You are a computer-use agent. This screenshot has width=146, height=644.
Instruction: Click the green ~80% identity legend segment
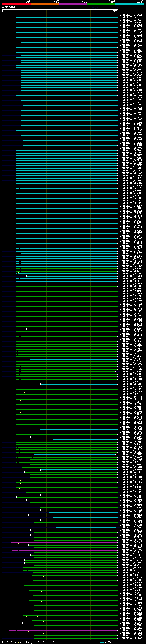pyautogui.click(x=101, y=4)
